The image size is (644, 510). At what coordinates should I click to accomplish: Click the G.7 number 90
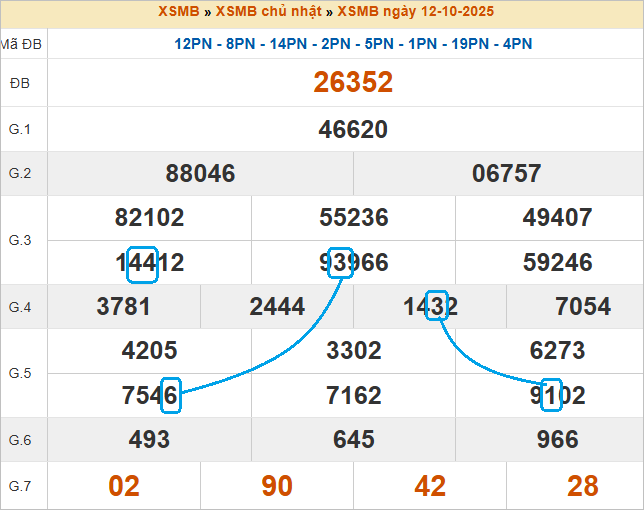pos(277,486)
